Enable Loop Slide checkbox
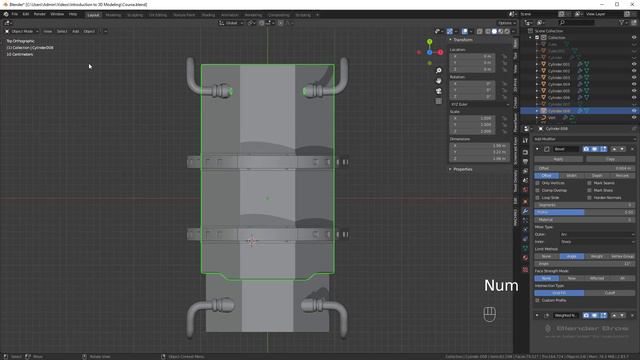The height and width of the screenshot is (360, 640). tap(537, 198)
